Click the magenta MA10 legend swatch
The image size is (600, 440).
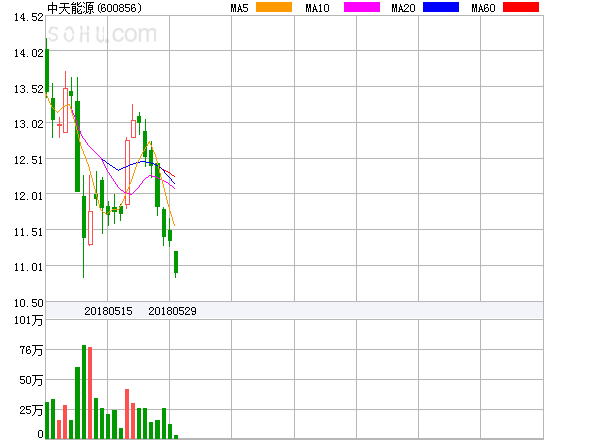pyautogui.click(x=362, y=7)
